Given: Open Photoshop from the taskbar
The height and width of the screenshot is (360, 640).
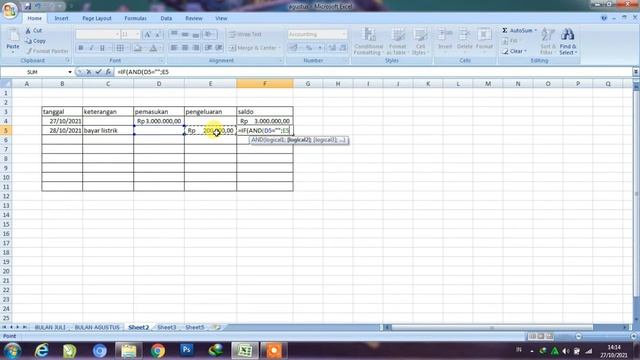Looking at the screenshot, I should click(187, 350).
